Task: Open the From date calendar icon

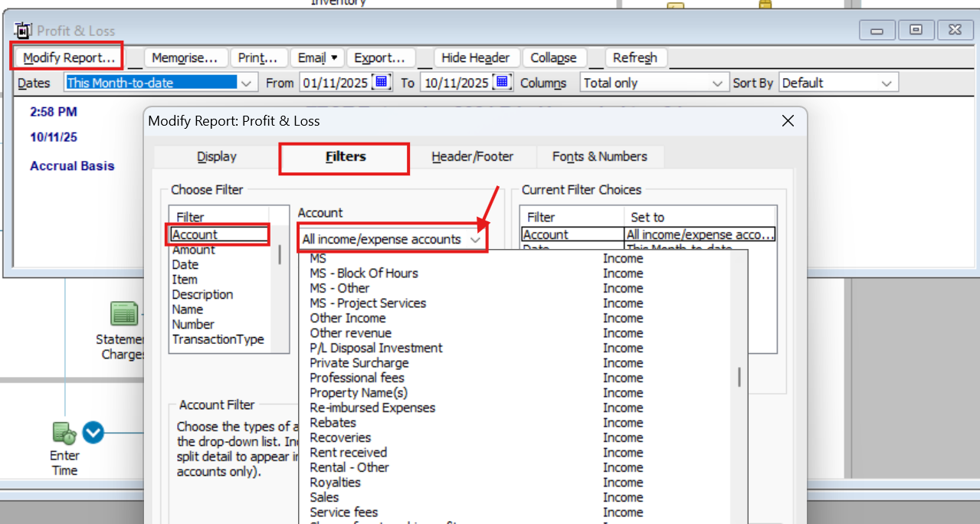Action: pyautogui.click(x=382, y=82)
